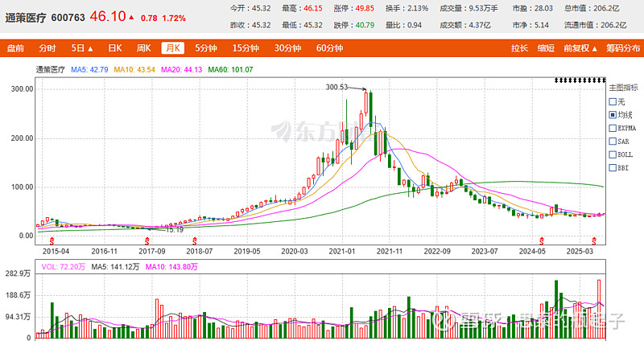644x341 pixels.
Task: Click the 15.19 low price label
Action: click(174, 230)
